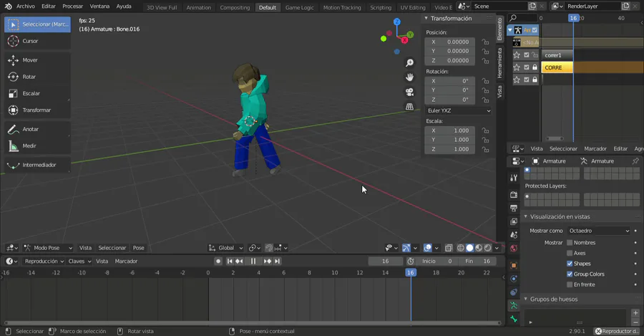Toggle lock on CORRE NLA track
Screen dimensions: 644x336
tap(535, 67)
